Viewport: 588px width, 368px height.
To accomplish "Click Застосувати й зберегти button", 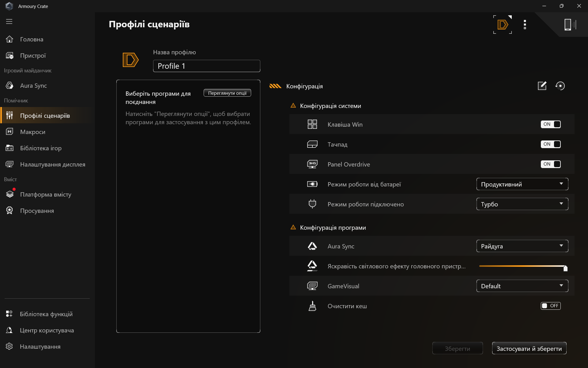I will [529, 348].
